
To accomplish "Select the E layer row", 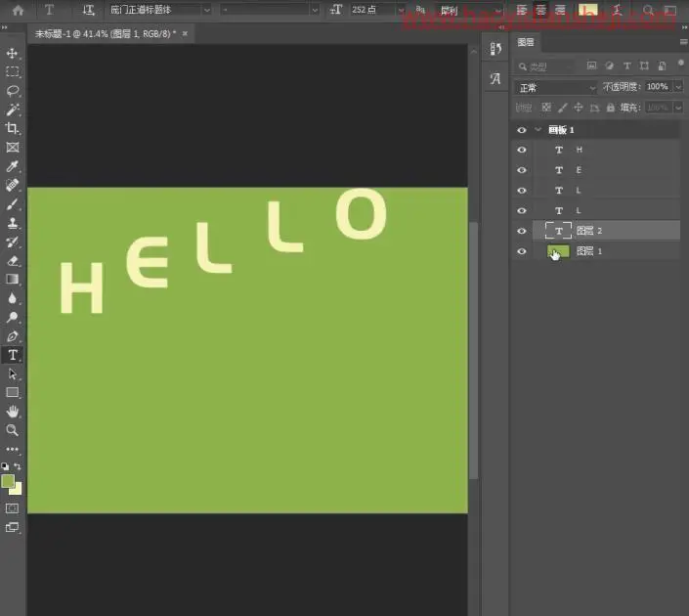I will [x=606, y=170].
